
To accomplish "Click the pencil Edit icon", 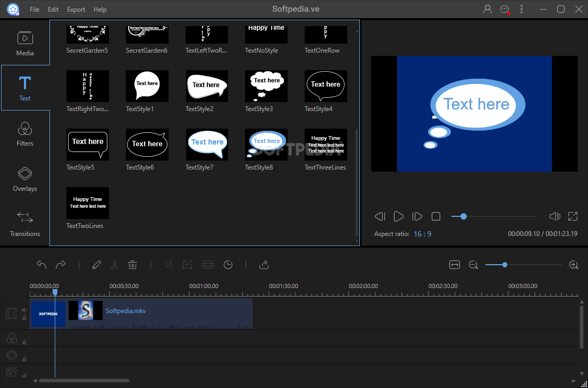I will pyautogui.click(x=96, y=265).
